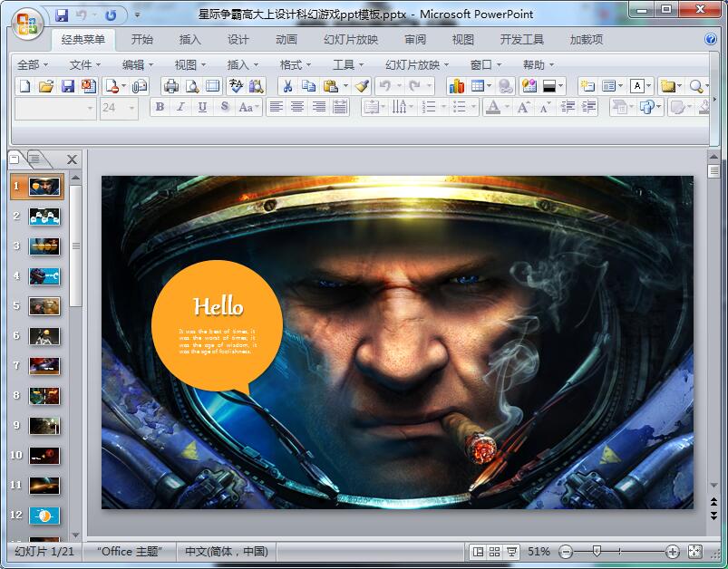This screenshot has width=728, height=569.
Task: Switch to Slide Sorter view in status bar
Action: pyautogui.click(x=494, y=552)
